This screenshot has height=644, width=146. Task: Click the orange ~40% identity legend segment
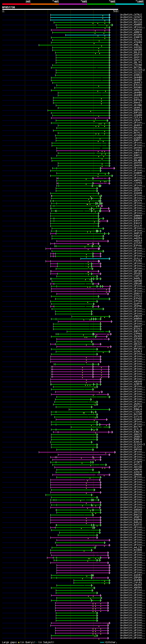[45, 4]
